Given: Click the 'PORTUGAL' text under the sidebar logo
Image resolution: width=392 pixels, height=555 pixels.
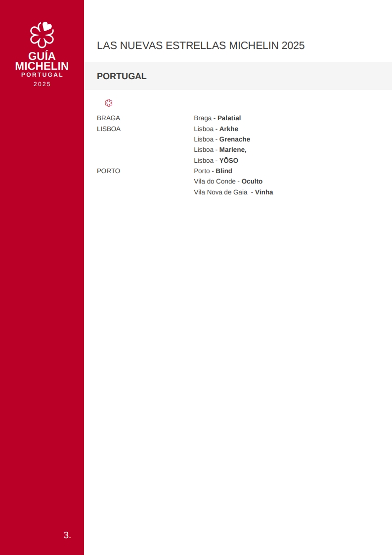Looking at the screenshot, I should coord(42,75).
